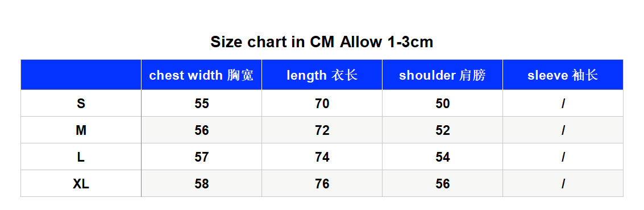Select the length column header
Viewport: 644px width, 210px height.
322,75
